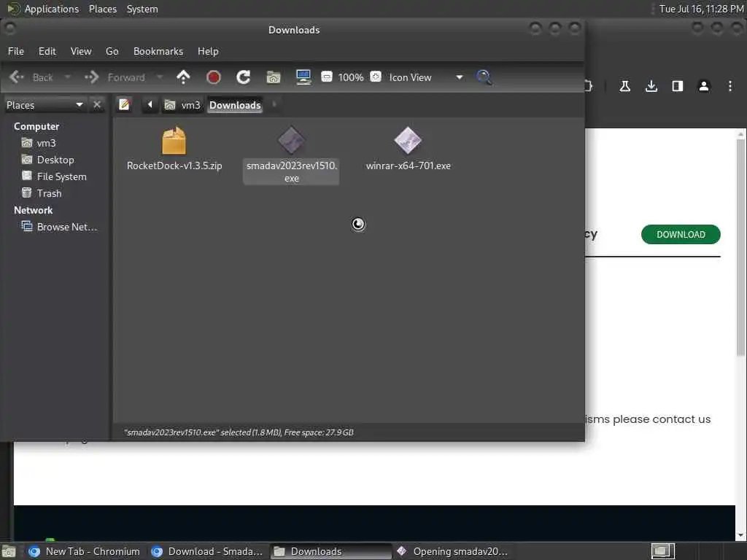Screen dimensions: 747x560
Task: Open Chromium labs flask icon
Action: click(625, 86)
